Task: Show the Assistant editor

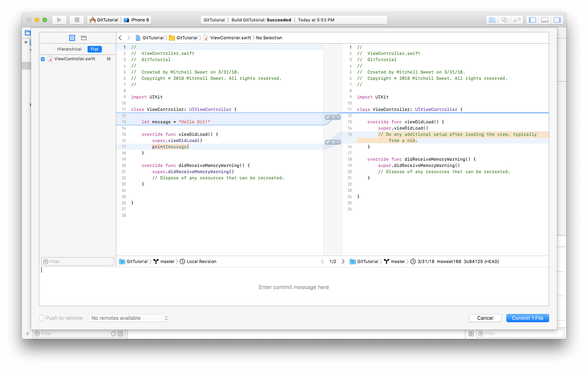Action: pos(504,20)
